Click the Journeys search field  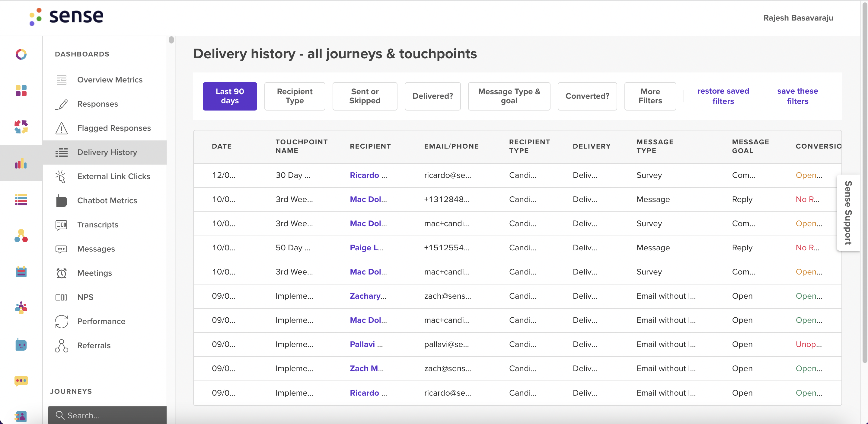107,415
